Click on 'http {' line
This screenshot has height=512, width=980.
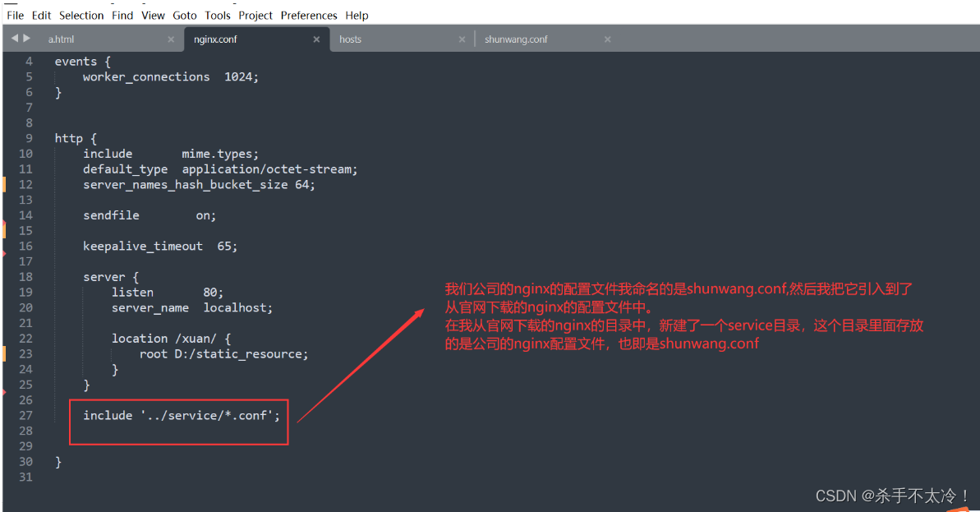(76, 138)
